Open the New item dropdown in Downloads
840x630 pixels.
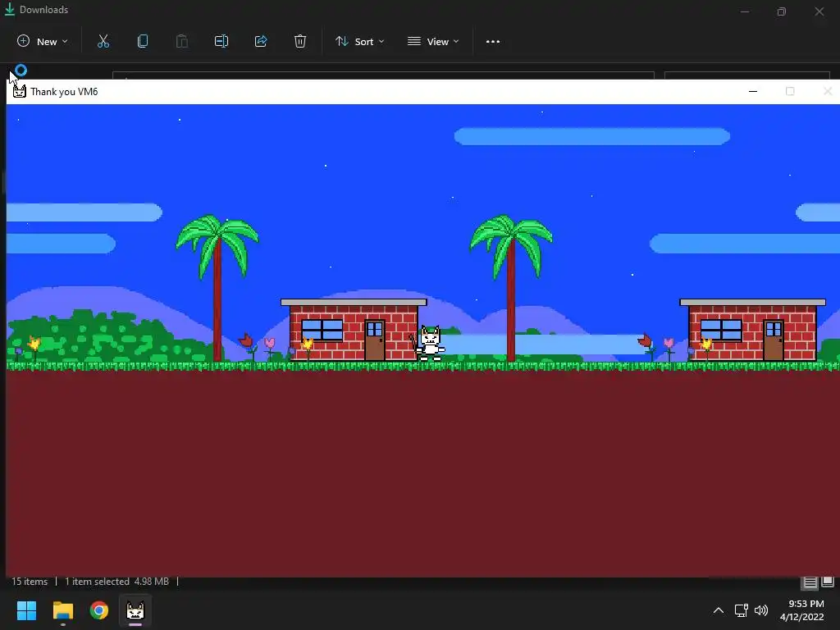pyautogui.click(x=43, y=41)
